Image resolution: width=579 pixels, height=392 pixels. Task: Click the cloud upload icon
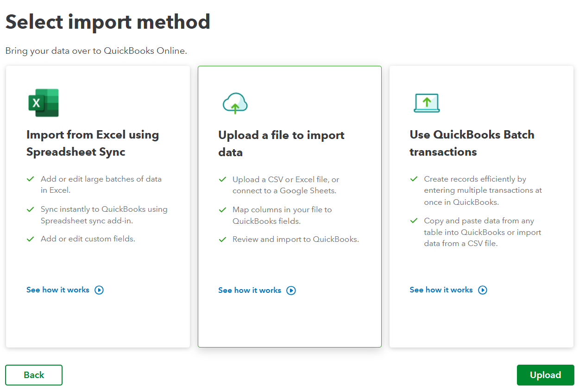point(235,103)
